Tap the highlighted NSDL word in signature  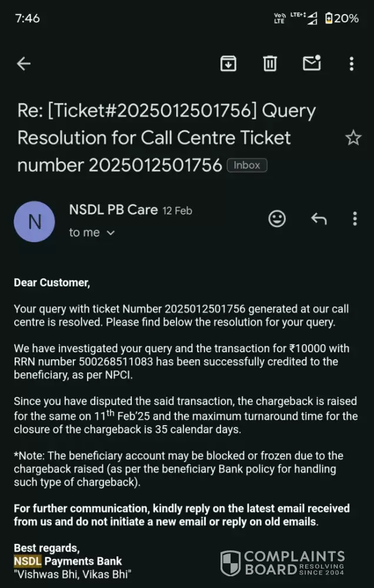(x=28, y=561)
